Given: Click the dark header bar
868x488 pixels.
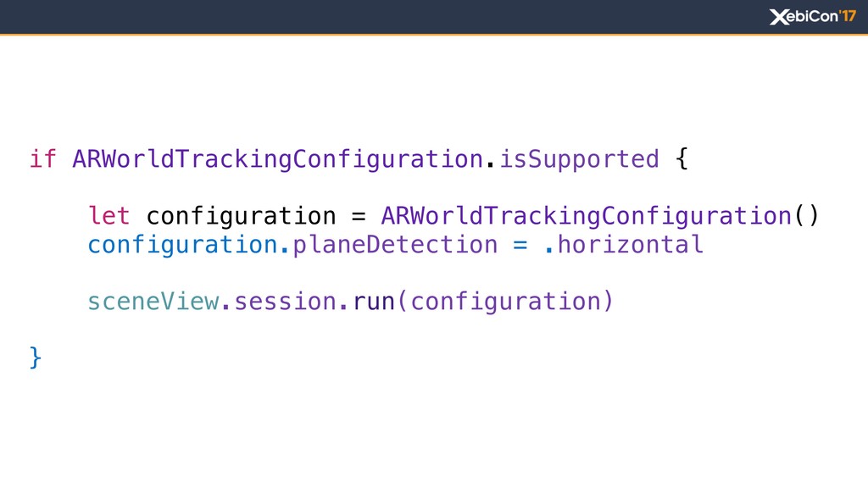Looking at the screenshot, I should 434,17.
